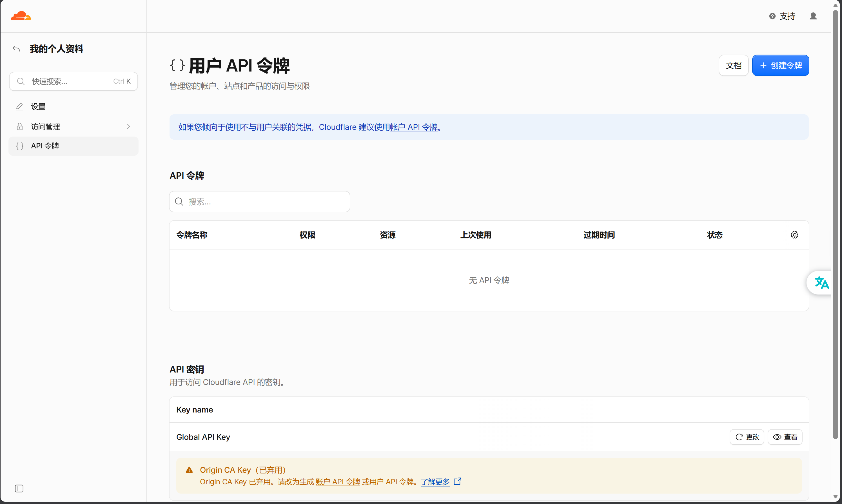Click the 无 API 令牌 empty message
Viewport: 842px width, 504px height.
[489, 280]
